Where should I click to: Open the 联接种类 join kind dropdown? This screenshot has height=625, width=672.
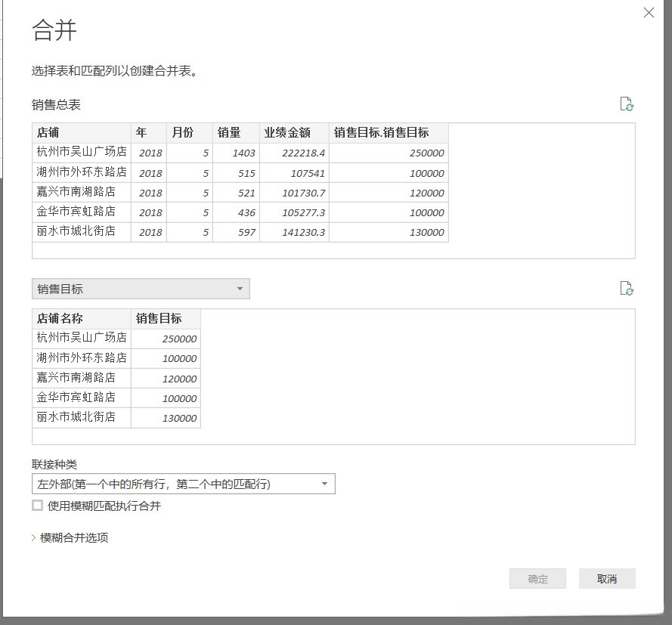click(184, 484)
